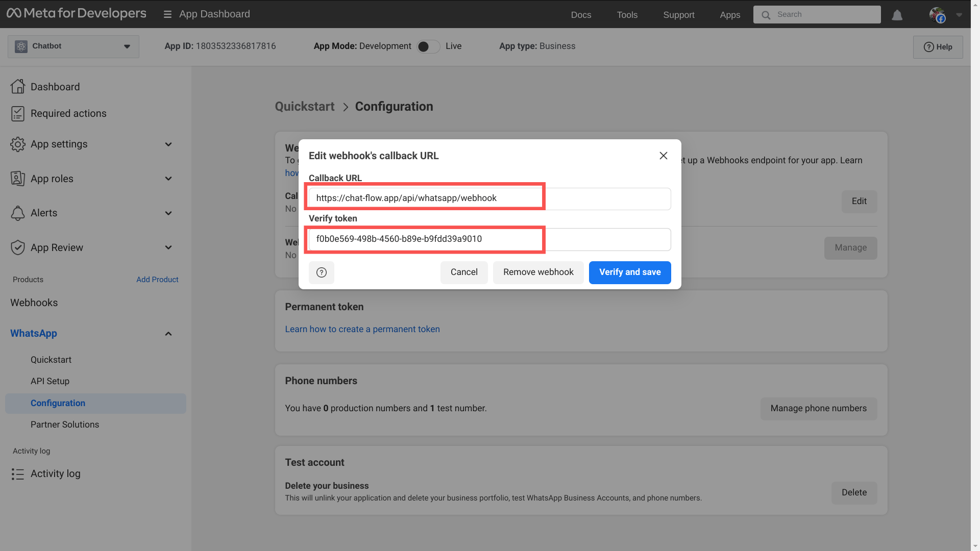Viewport: 980px width, 551px height.
Task: Click the App Review shield icon
Action: (x=18, y=247)
